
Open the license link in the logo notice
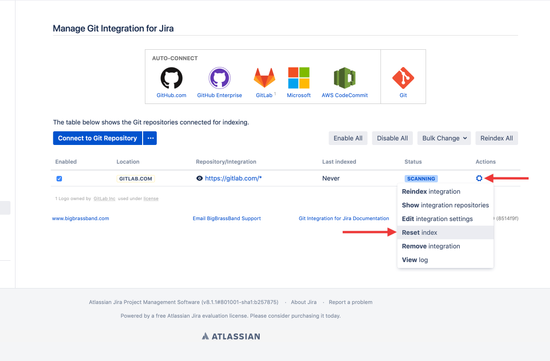[x=151, y=199]
